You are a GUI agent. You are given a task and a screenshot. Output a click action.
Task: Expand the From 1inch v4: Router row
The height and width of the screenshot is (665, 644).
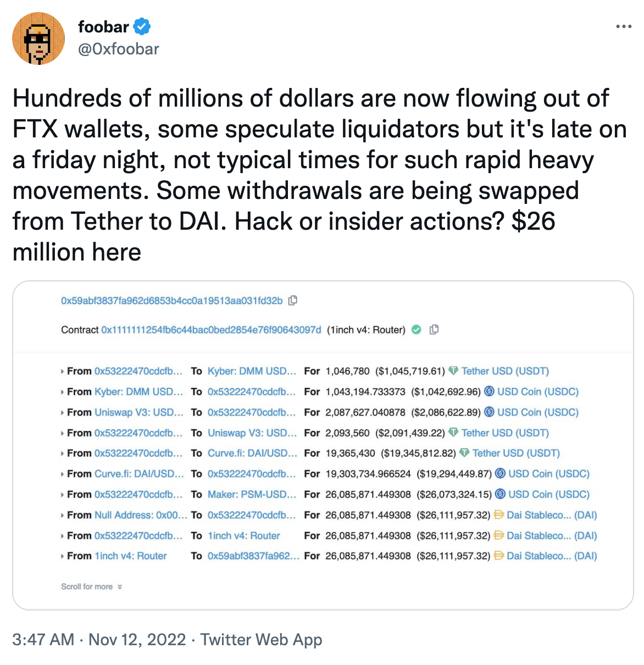click(63, 556)
